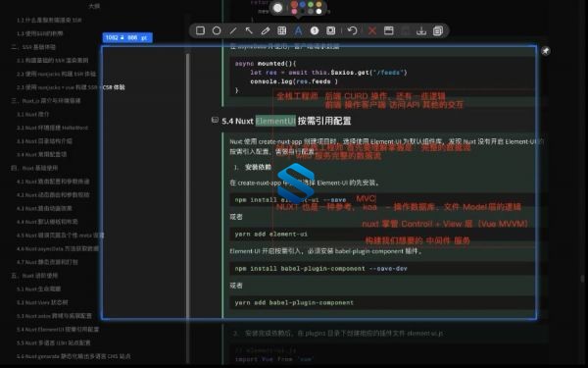Cancel screenshot with red X
The height and width of the screenshot is (368, 588).
tap(372, 30)
